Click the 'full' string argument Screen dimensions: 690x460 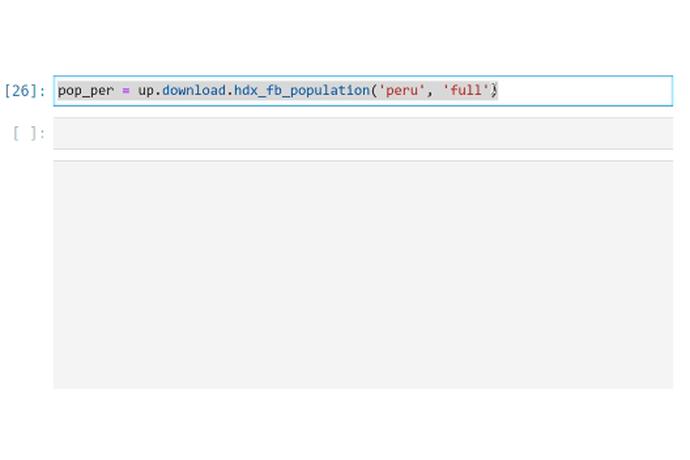(x=466, y=90)
